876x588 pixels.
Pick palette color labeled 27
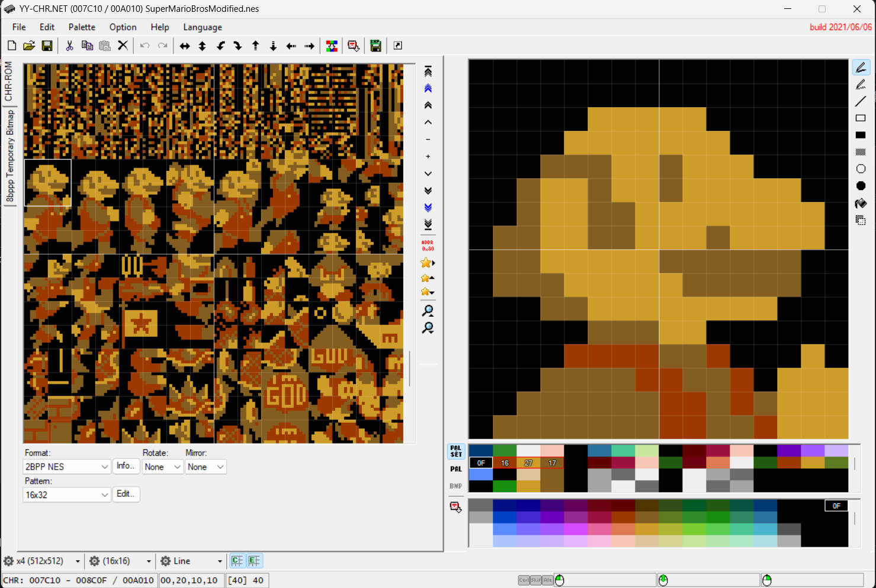(x=528, y=463)
